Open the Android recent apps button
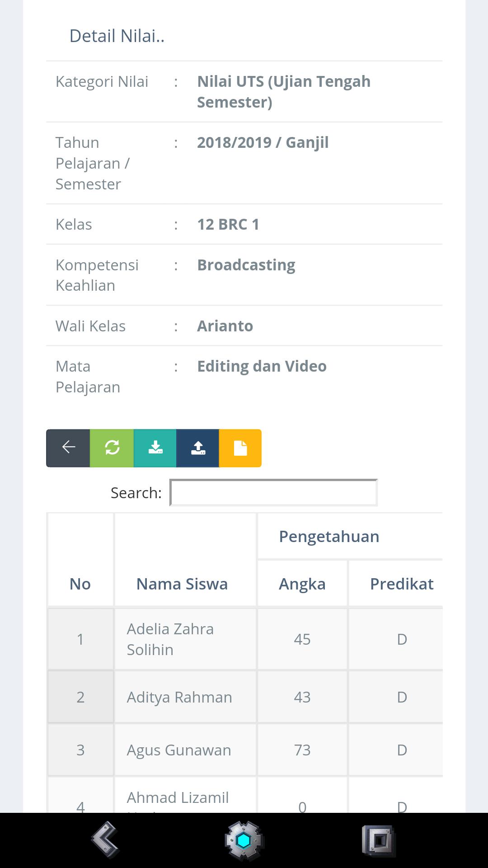The width and height of the screenshot is (488, 868). click(379, 840)
